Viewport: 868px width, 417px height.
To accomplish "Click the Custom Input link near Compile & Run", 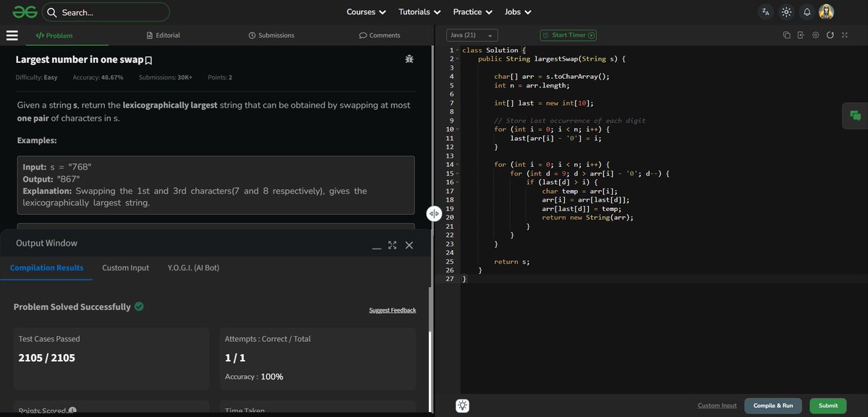I will [x=717, y=405].
